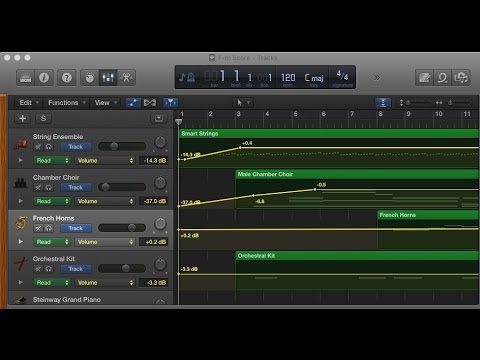Open the pointer tool menu
480x360 pixels.
[x=243, y=103]
